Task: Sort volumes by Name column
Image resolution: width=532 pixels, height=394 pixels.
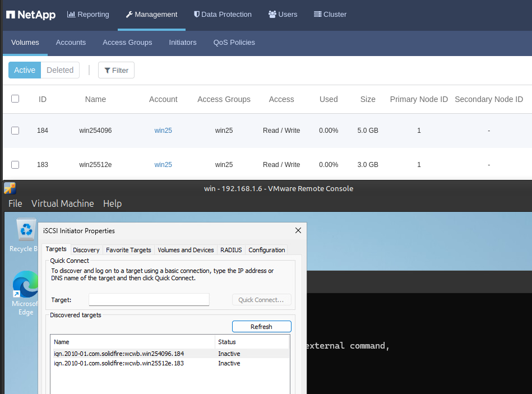Action: pyautogui.click(x=95, y=99)
